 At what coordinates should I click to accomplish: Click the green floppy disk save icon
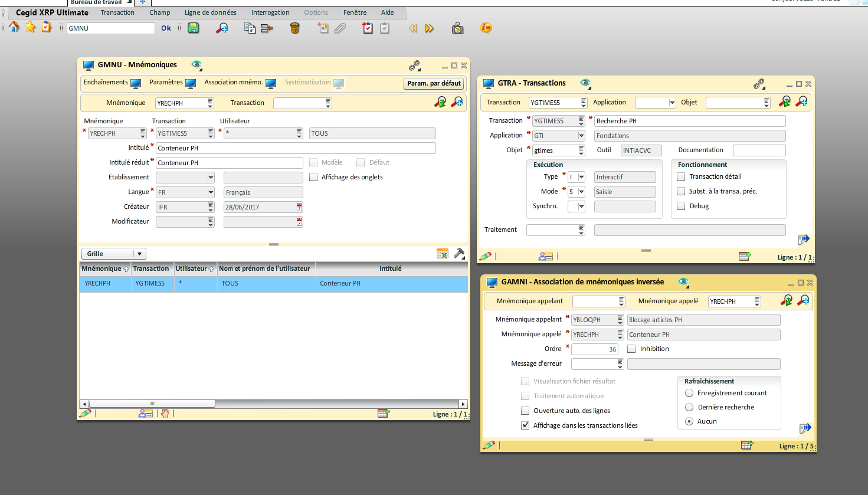(193, 28)
